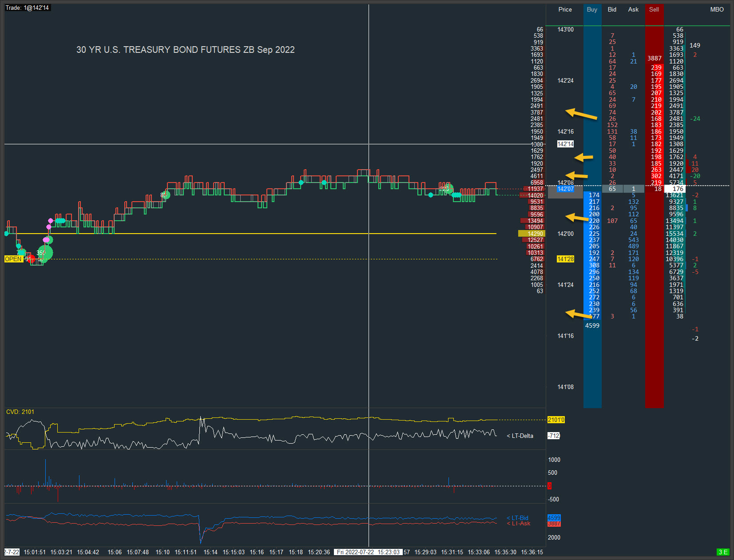This screenshot has width=734, height=560.
Task: Click the 2000 scale label in the bottom panel
Action: (x=554, y=537)
